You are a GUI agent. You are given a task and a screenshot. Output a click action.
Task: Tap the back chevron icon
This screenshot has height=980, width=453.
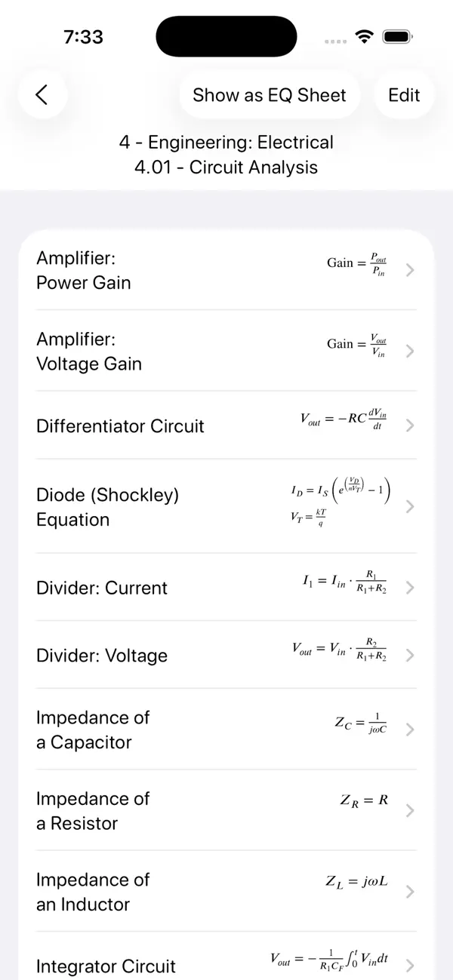[x=43, y=95]
